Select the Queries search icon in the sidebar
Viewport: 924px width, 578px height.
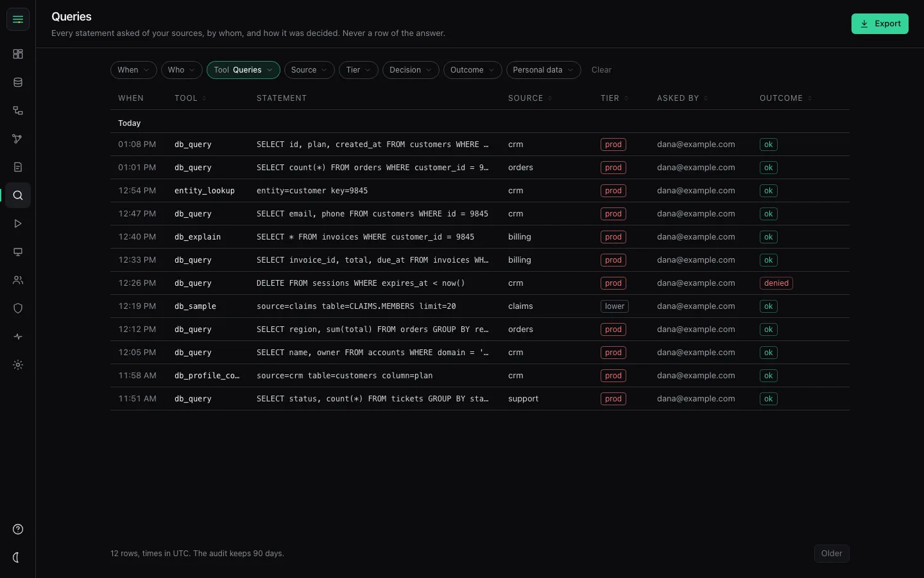[18, 195]
